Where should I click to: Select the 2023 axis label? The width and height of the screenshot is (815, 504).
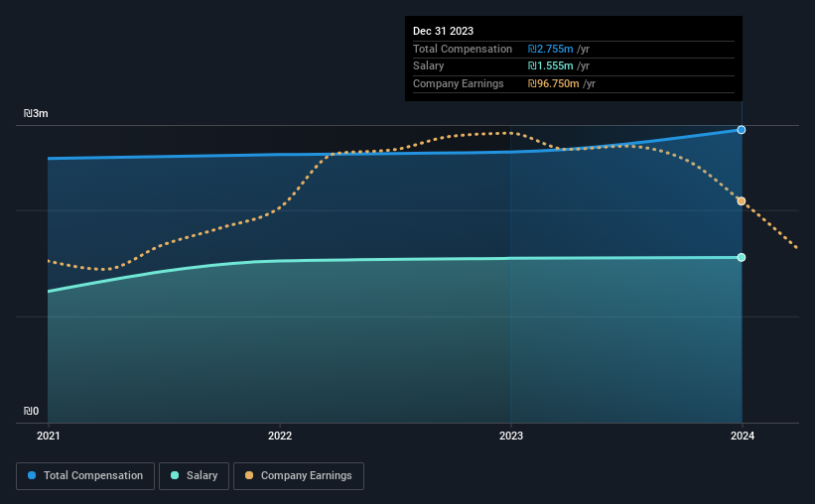[x=511, y=436]
